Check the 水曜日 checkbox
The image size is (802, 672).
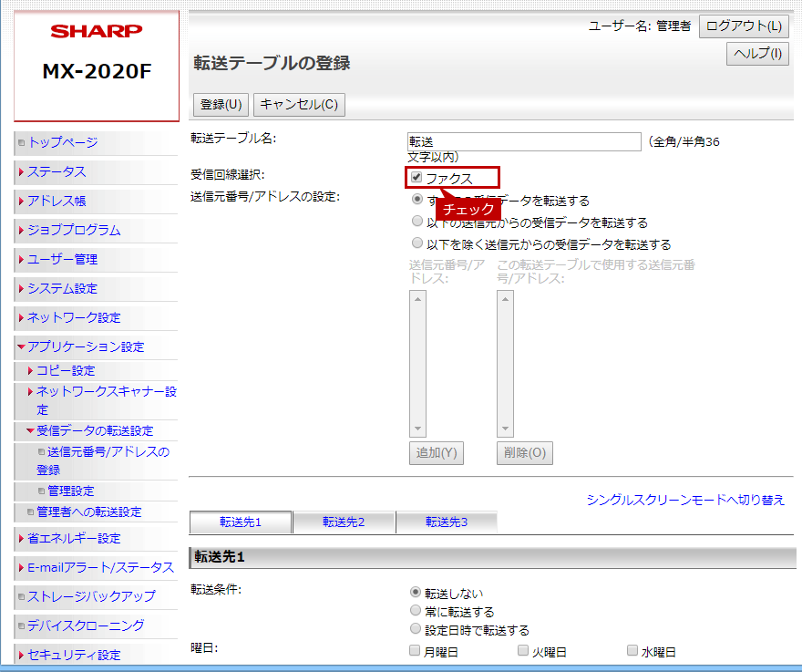pos(632,650)
